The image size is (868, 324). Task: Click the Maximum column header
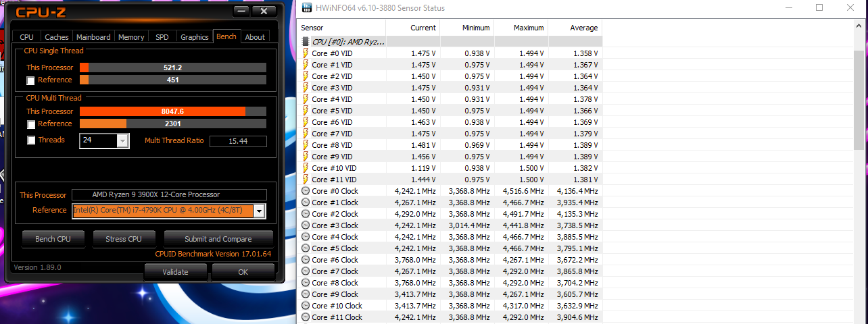521,28
